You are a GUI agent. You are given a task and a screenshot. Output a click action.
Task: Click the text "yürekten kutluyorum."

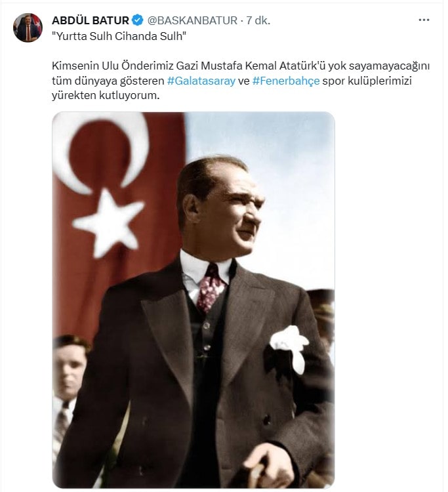(106, 95)
